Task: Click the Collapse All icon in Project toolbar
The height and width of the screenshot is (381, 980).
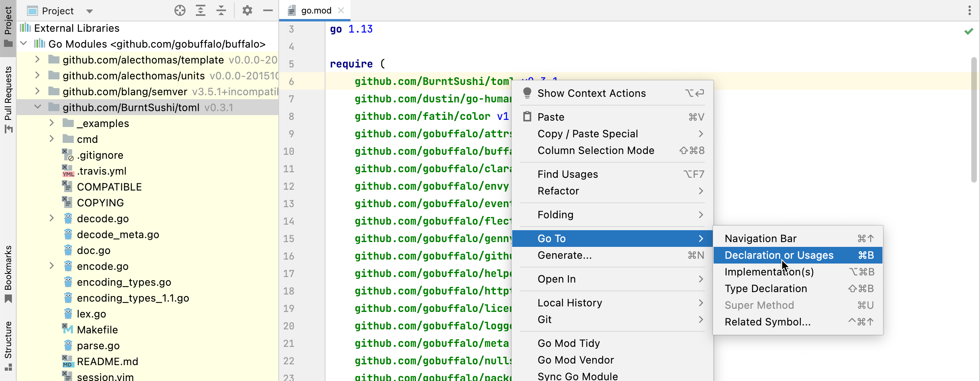Action: coord(221,10)
